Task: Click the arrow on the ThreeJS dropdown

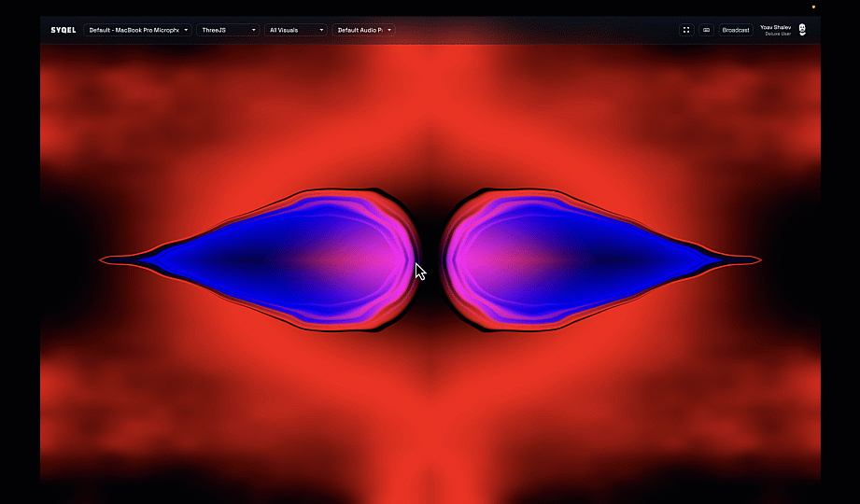Action: point(253,30)
